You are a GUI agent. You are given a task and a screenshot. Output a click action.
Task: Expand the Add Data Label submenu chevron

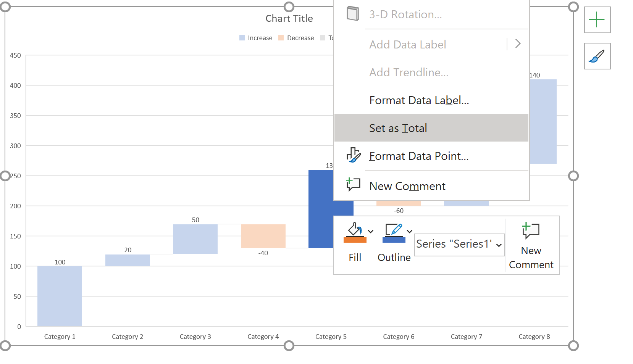pyautogui.click(x=518, y=44)
